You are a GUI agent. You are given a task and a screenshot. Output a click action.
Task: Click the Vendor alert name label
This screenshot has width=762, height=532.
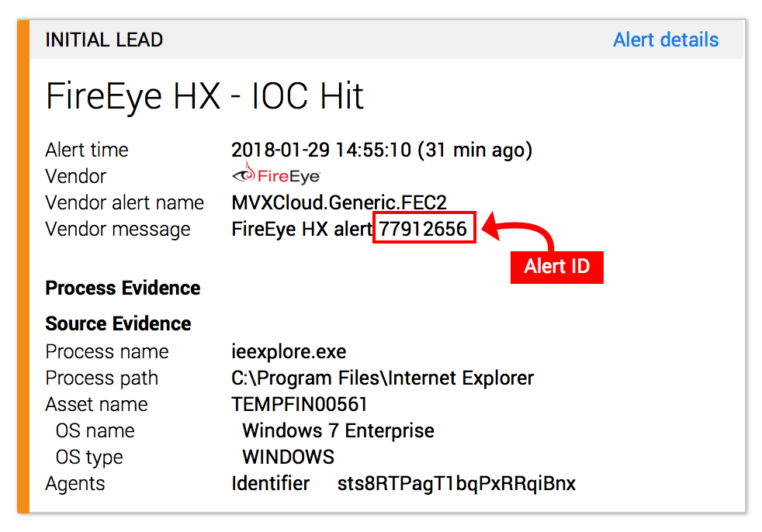coord(125,202)
